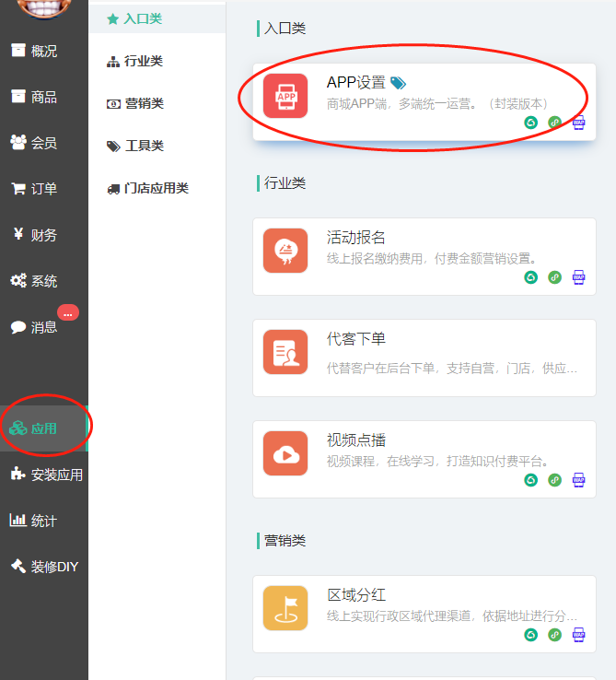Open the APP设置 title

[x=356, y=82]
